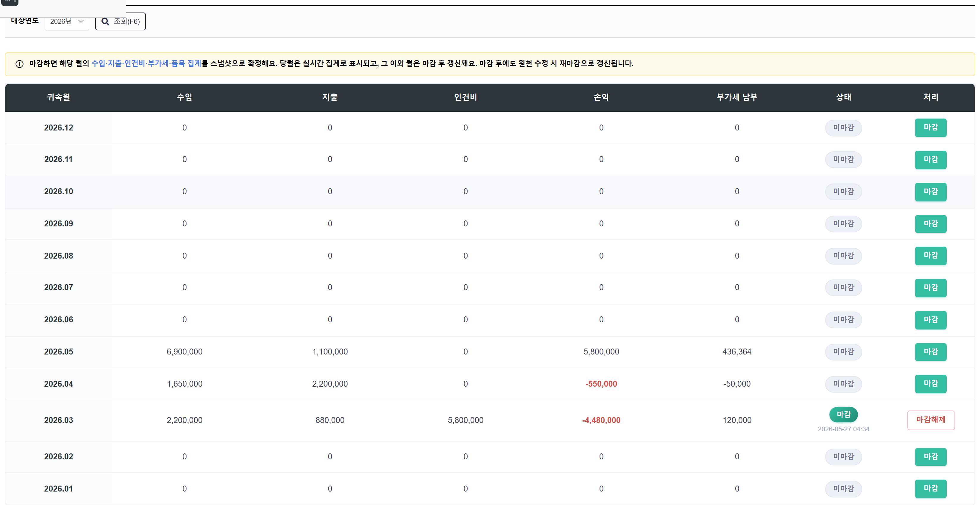Select the 2026.01 month cell

pyautogui.click(x=58, y=489)
